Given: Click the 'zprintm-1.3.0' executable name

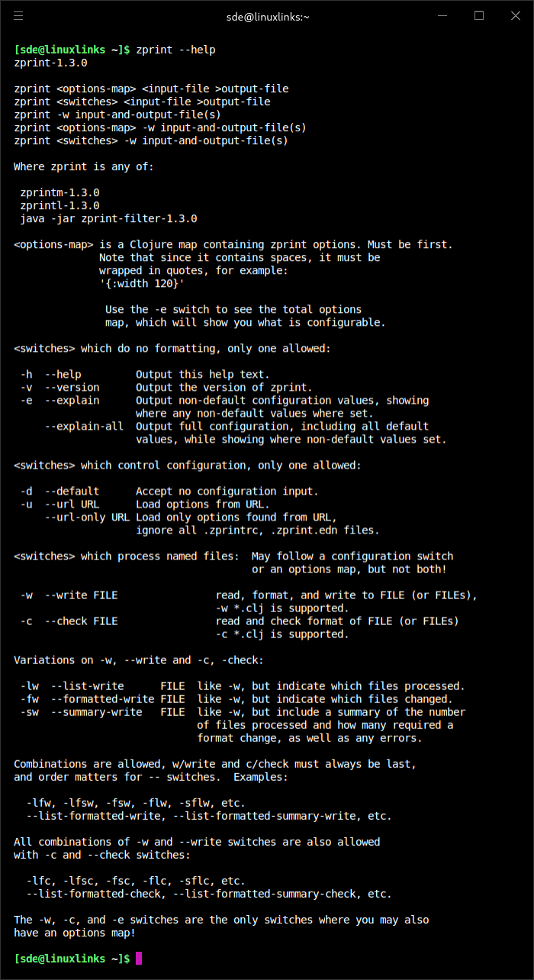Looking at the screenshot, I should (60, 192).
